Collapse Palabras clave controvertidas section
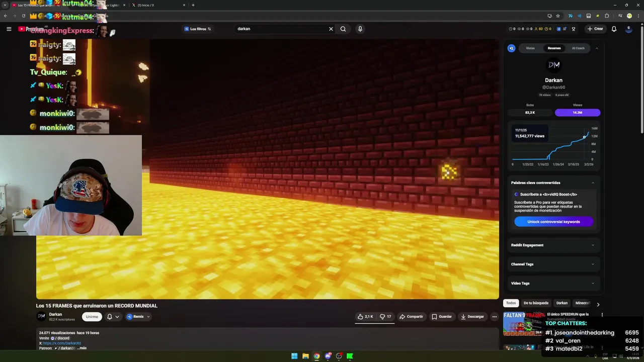The width and height of the screenshot is (644, 362). click(593, 183)
